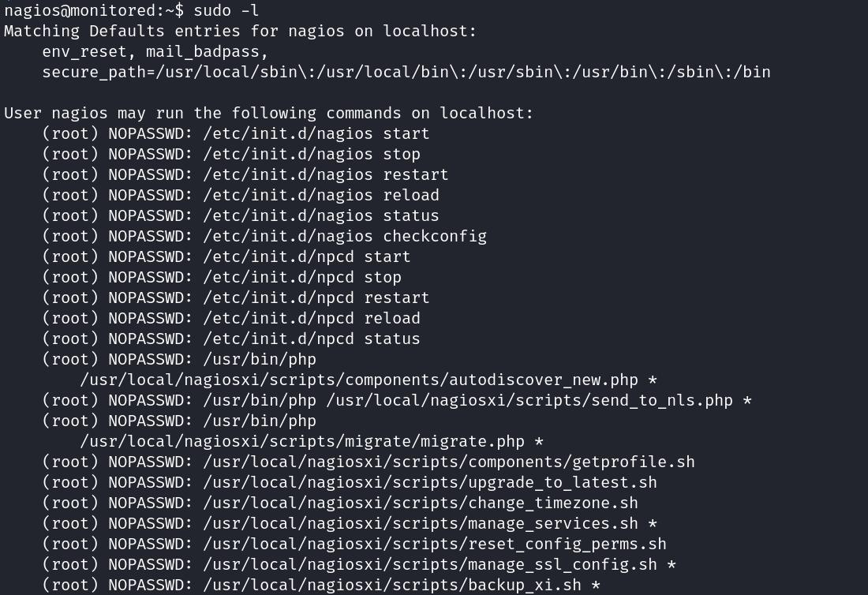The width and height of the screenshot is (868, 595).
Task: Click the autodiscover_new.php script path
Action: tap(363, 380)
